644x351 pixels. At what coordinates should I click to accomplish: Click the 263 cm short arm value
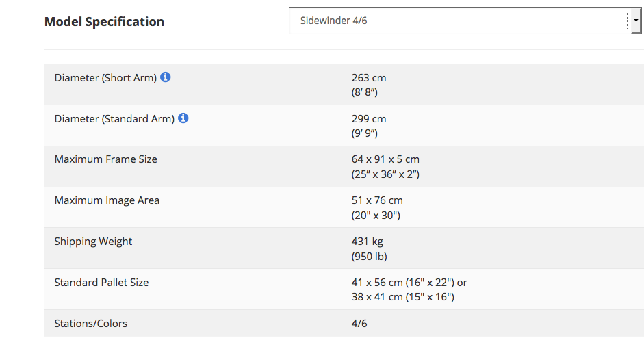(x=369, y=77)
